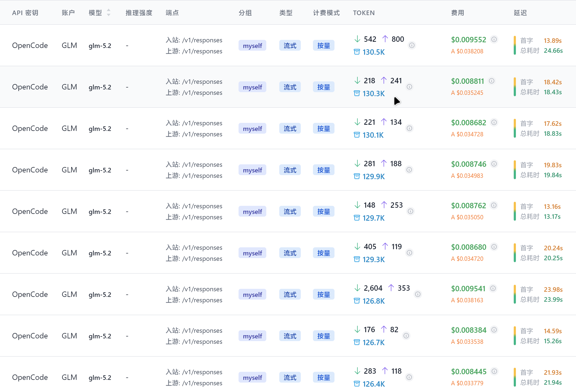576x392 pixels.
Task: Open token details icon in the 130.1K row
Action: [409, 128]
